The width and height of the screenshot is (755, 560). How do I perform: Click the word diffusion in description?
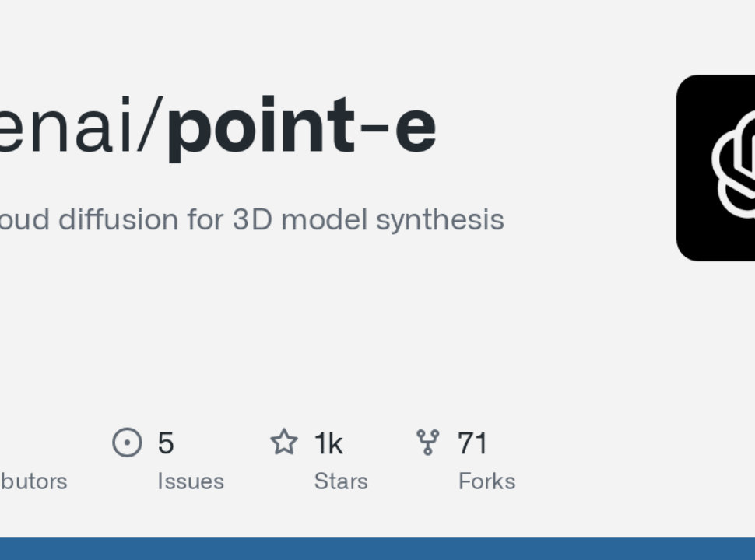pos(118,220)
